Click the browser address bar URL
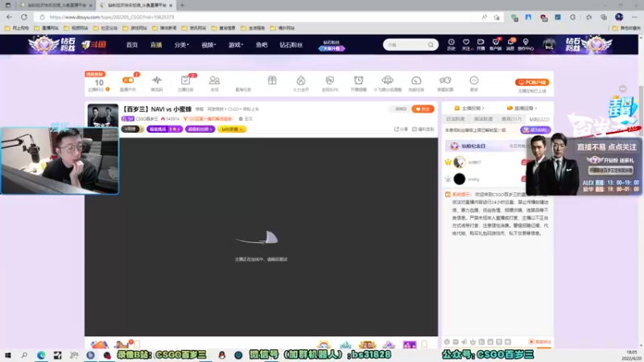The height and width of the screenshot is (362, 644). 112,17
